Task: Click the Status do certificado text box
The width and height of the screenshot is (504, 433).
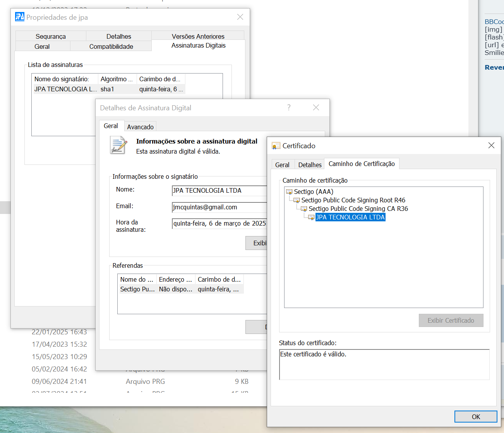Action: 384,365
